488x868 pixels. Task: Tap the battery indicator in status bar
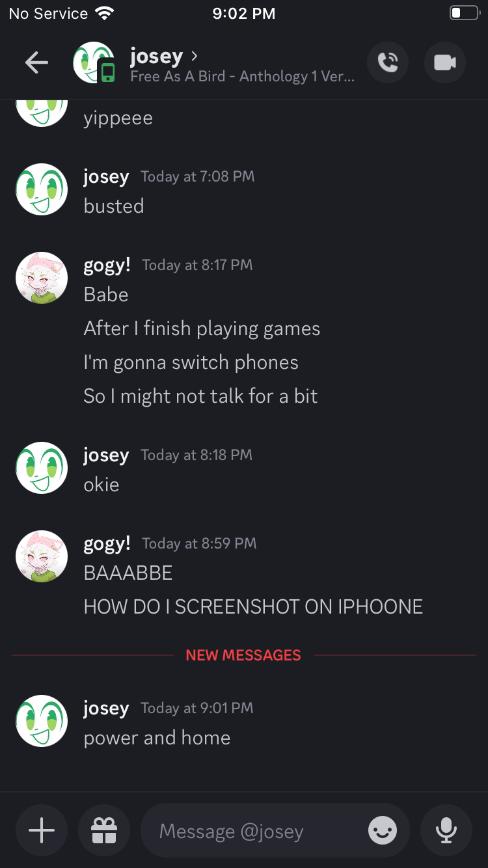point(465,13)
